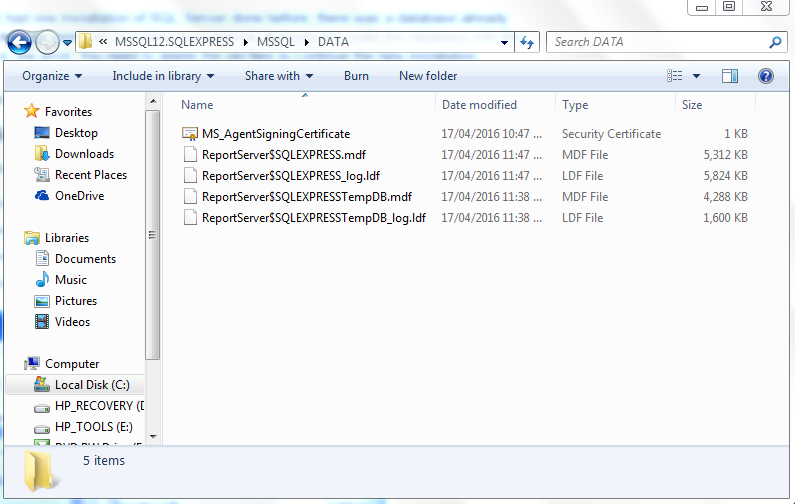Screen dimensions: 795x504
Task: Open the Share with menu
Action: 279,76
